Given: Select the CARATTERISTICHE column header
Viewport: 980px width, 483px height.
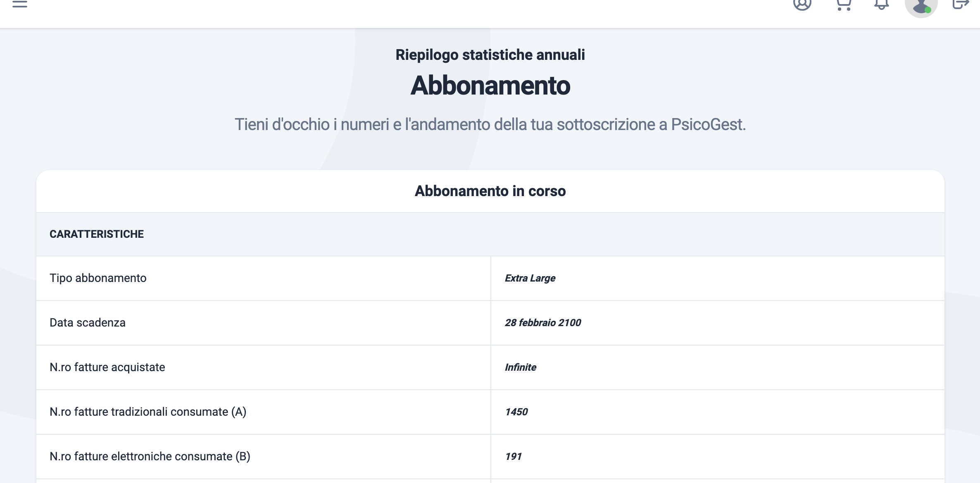Looking at the screenshot, I should (97, 234).
